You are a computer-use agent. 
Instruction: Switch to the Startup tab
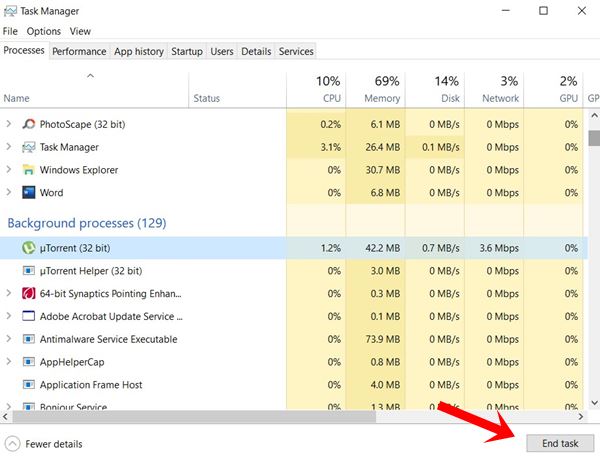point(187,51)
